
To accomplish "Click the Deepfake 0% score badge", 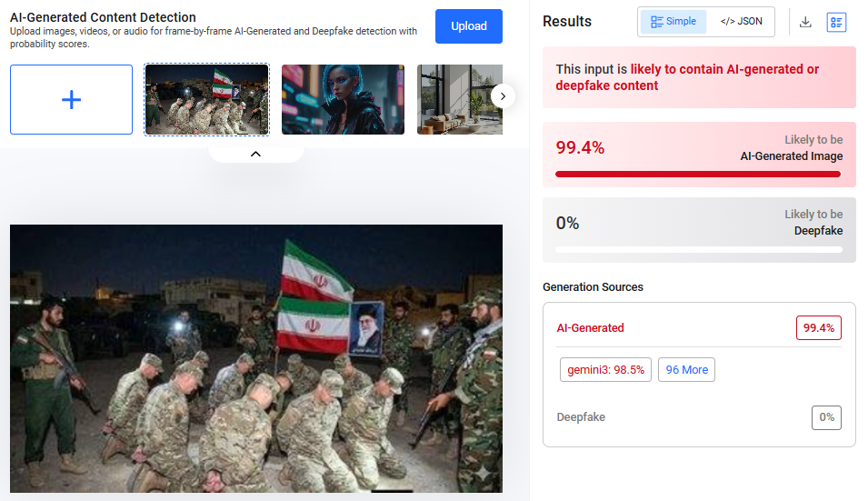I will click(x=826, y=417).
